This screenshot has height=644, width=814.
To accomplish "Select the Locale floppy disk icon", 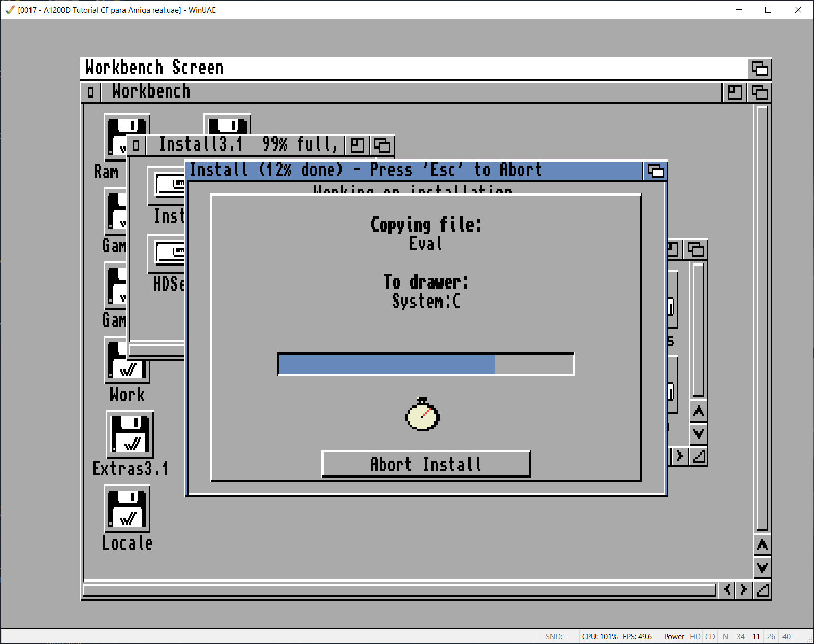I will click(127, 508).
